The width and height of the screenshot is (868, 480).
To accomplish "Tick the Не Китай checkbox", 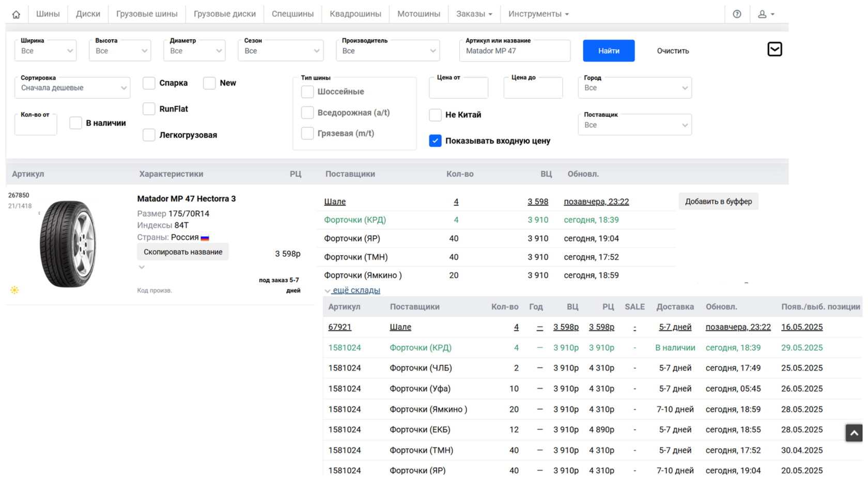I will [x=435, y=115].
